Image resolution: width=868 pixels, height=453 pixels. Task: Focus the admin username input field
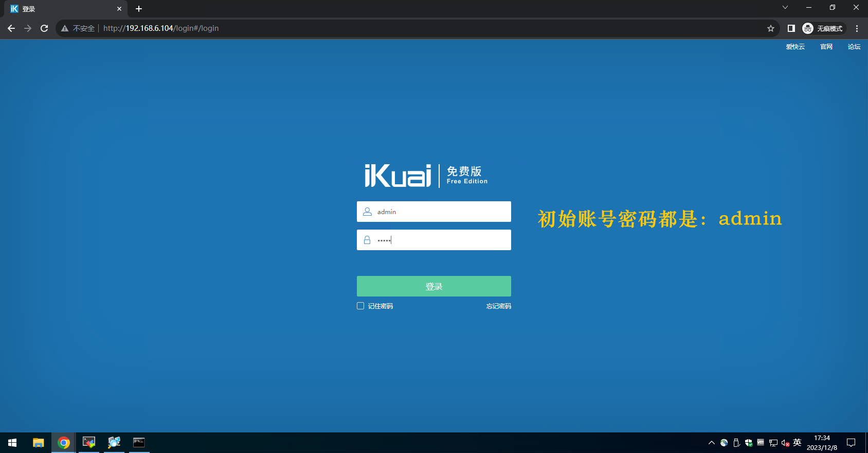[434, 212]
